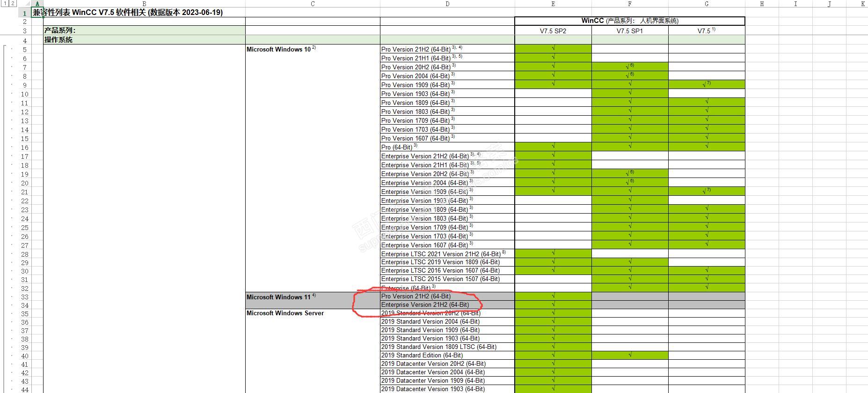Click the '操作系统' section cell

144,40
